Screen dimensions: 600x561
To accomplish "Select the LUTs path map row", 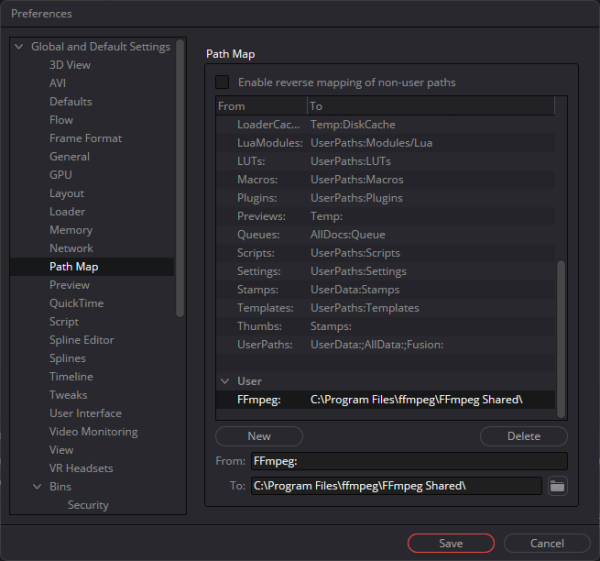I will (x=385, y=161).
